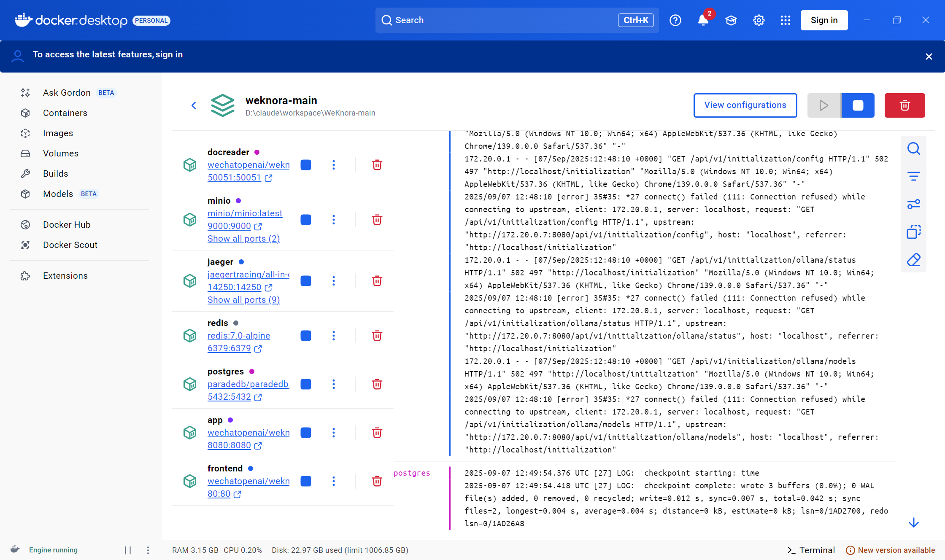Clear the logs with the eraser icon
The image size is (945, 560).
pos(914,260)
